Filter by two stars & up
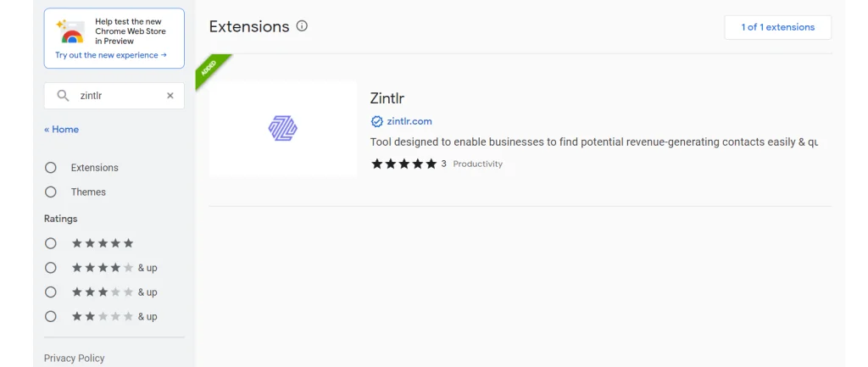The height and width of the screenshot is (367, 868). pos(51,317)
